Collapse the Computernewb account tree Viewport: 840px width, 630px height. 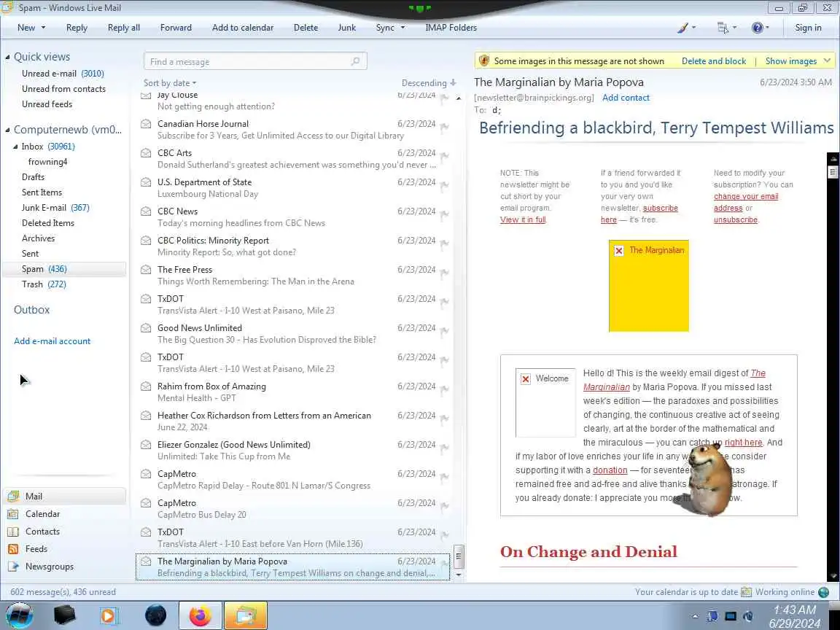coord(7,130)
